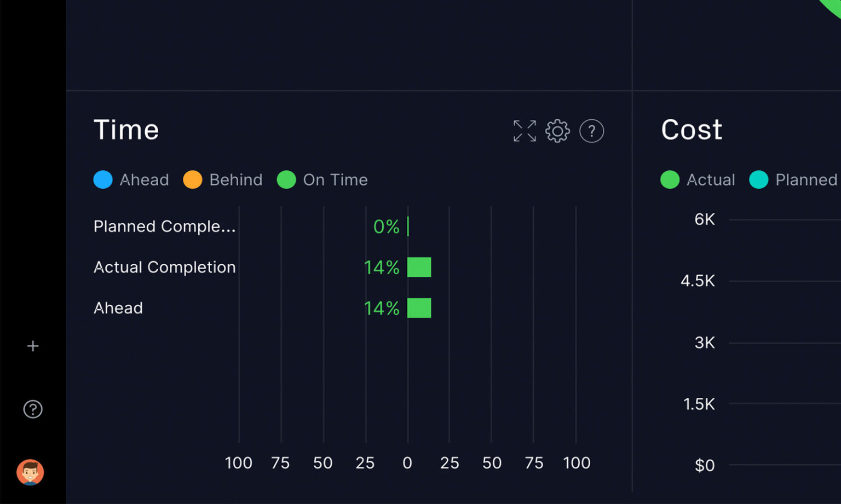Open the Time chart settings gear
Viewport: 841px width, 504px height.
pyautogui.click(x=557, y=131)
